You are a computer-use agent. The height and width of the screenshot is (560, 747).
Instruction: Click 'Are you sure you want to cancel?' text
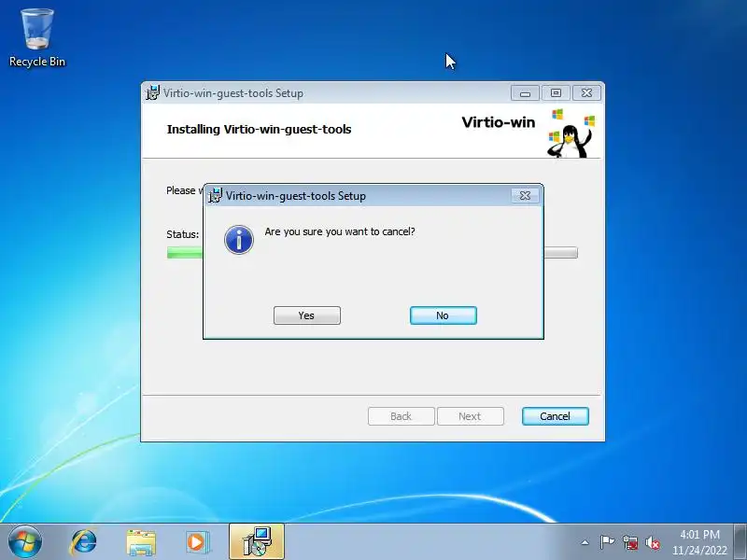click(x=340, y=231)
